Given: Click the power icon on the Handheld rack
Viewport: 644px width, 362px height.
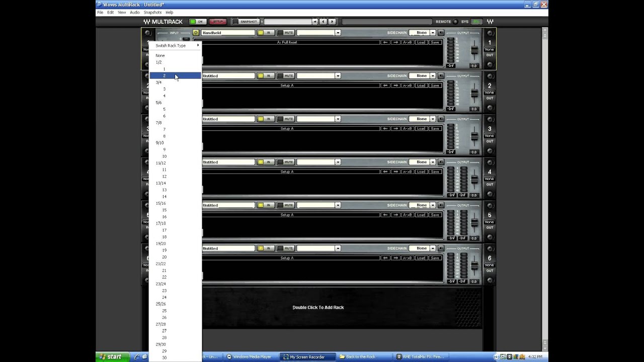Looking at the screenshot, I should click(196, 33).
